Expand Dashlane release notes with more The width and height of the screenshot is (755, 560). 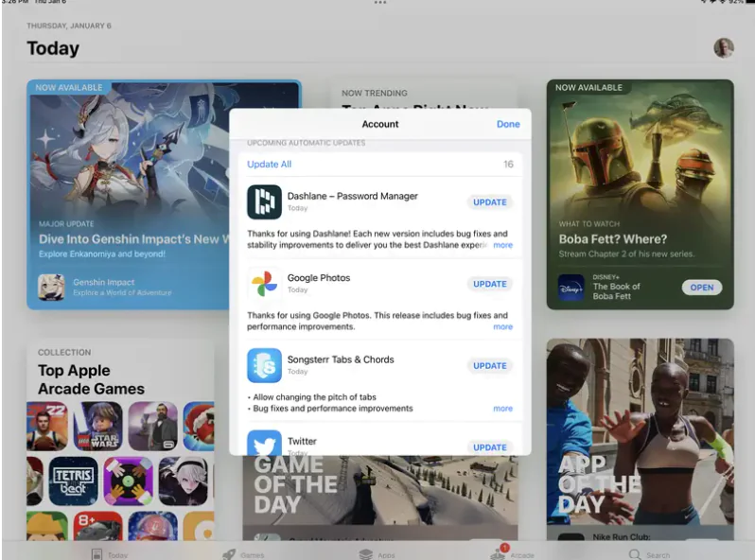[x=502, y=245]
